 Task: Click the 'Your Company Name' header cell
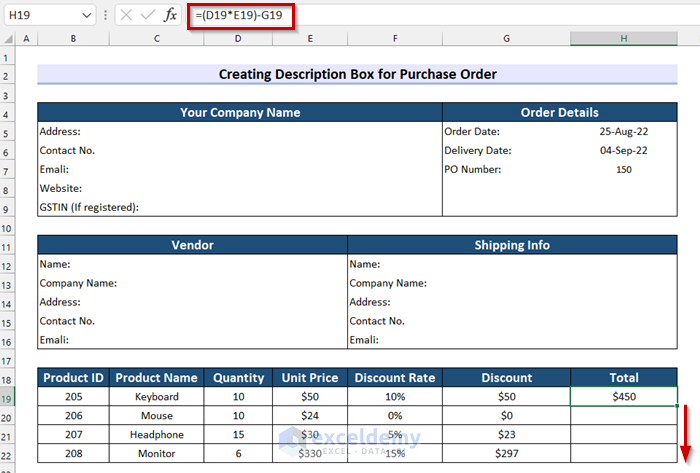(x=240, y=112)
